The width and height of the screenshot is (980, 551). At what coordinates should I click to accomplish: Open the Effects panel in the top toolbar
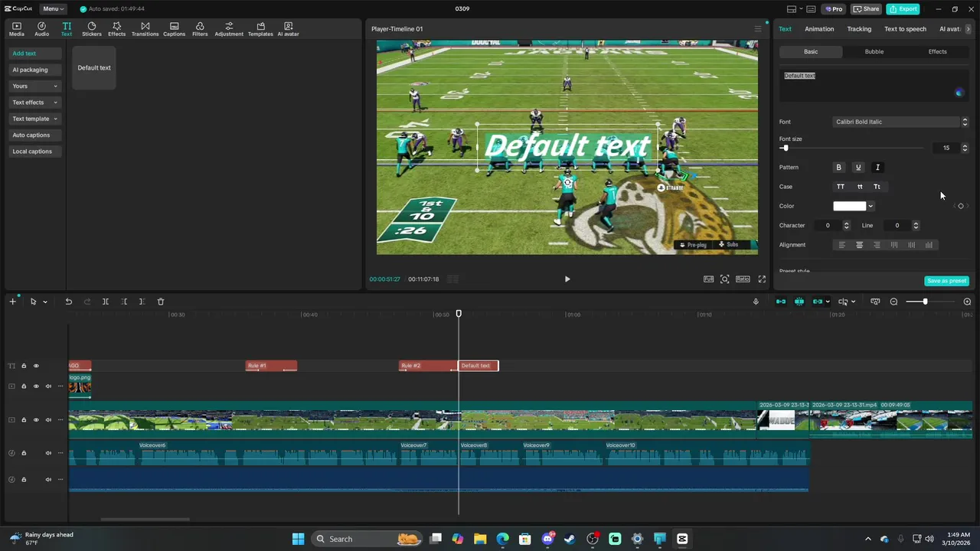[116, 29]
